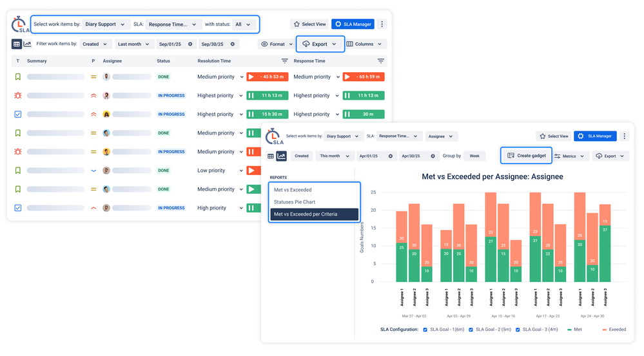The width and height of the screenshot is (644, 356).
Task: Click the Response Time column filter icon
Action: pos(381,61)
